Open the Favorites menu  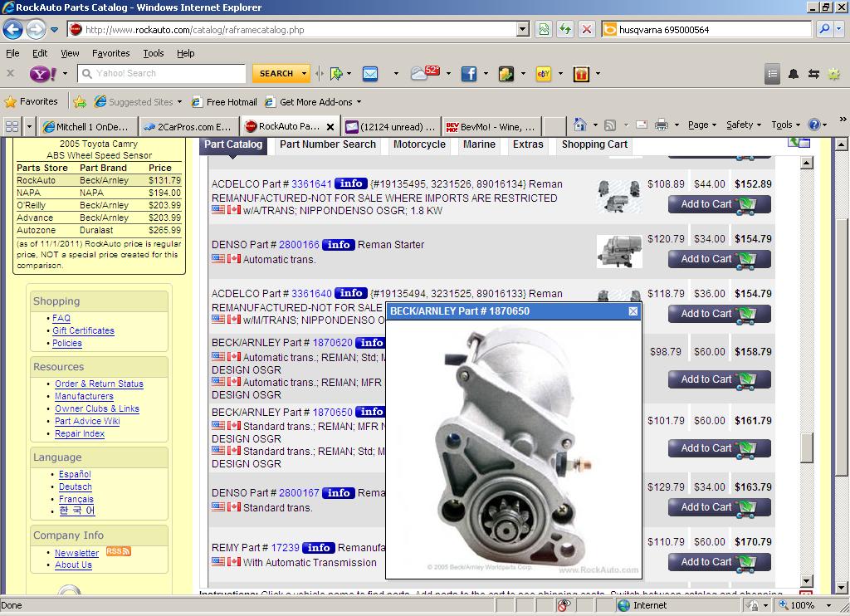(x=110, y=53)
